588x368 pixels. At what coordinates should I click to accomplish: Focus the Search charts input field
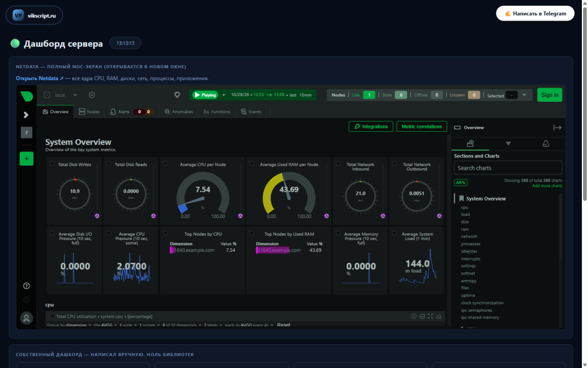pyautogui.click(x=508, y=168)
